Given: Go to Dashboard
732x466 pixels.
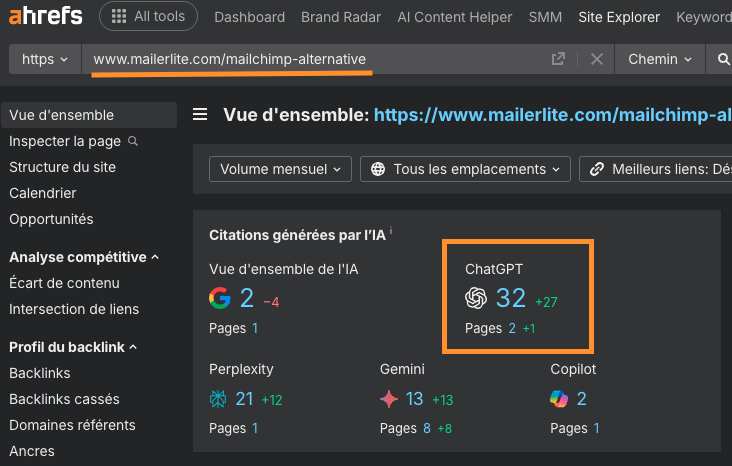Looking at the screenshot, I should tap(249, 17).
